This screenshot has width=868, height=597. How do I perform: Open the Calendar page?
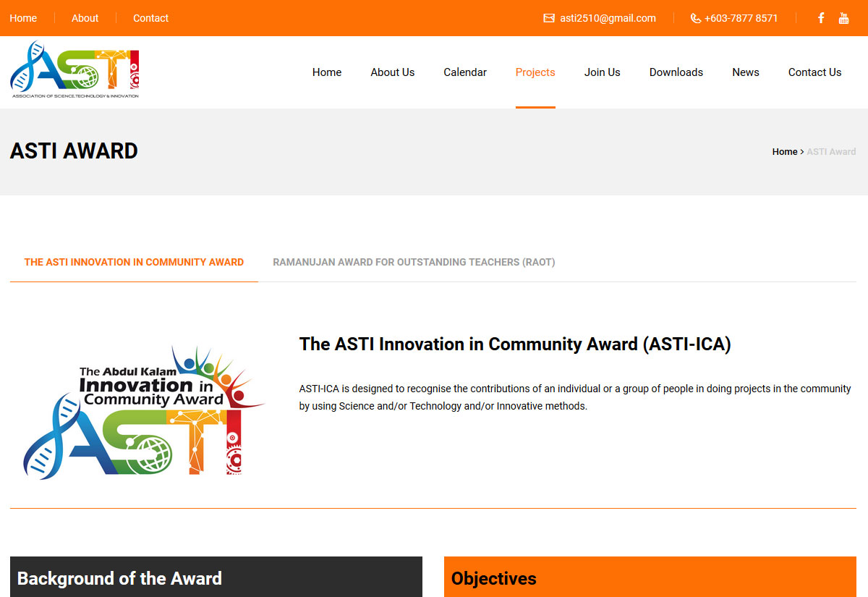coord(465,72)
